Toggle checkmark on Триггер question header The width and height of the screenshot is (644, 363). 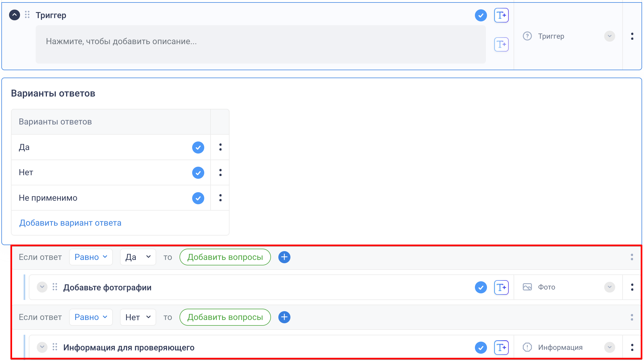tap(481, 15)
